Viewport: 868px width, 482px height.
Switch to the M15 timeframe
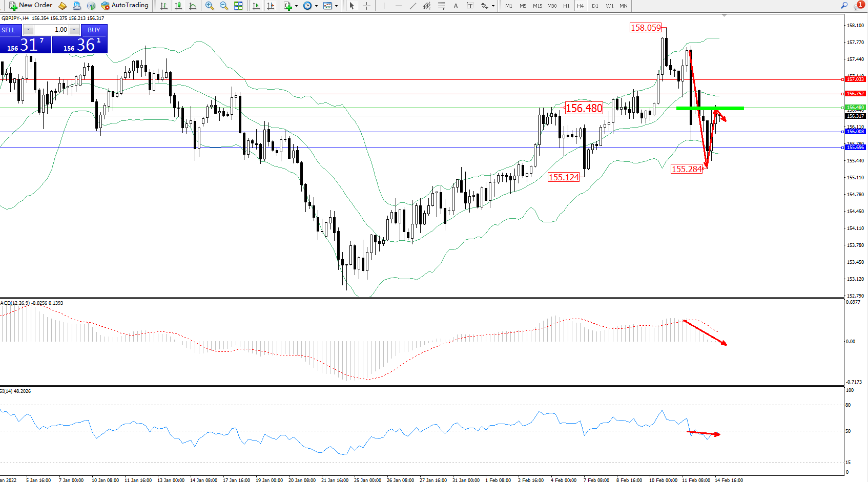(537, 6)
